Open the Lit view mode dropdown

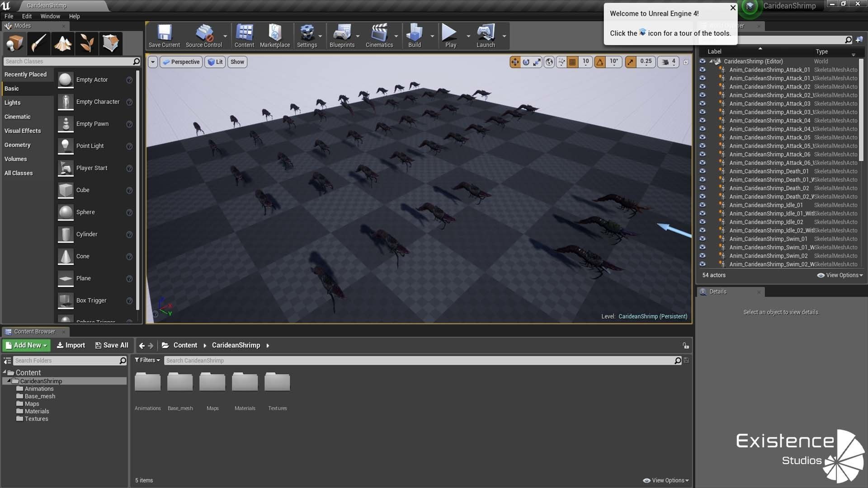coord(215,62)
